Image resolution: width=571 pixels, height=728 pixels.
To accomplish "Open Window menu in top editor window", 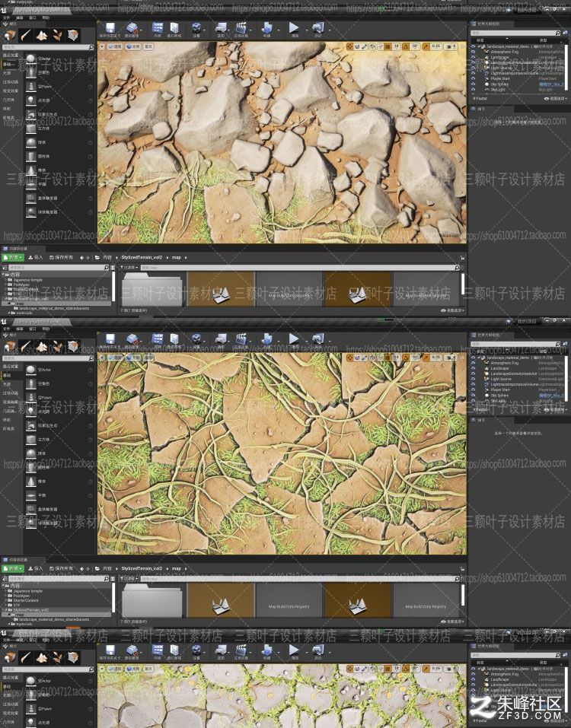I will [x=32, y=17].
